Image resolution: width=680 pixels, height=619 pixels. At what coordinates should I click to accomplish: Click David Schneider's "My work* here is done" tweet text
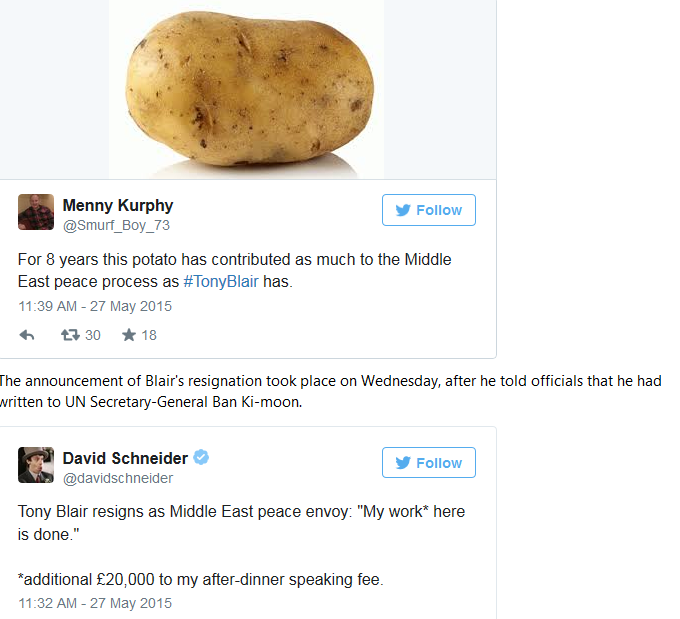point(240,522)
